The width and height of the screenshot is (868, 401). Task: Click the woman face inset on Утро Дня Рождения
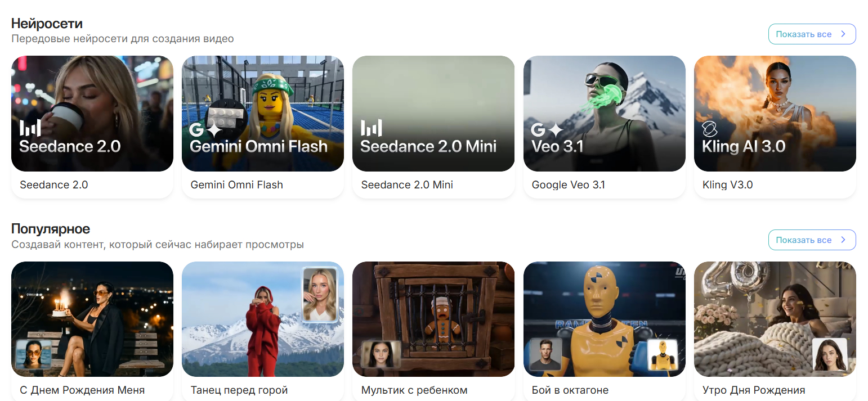click(830, 355)
